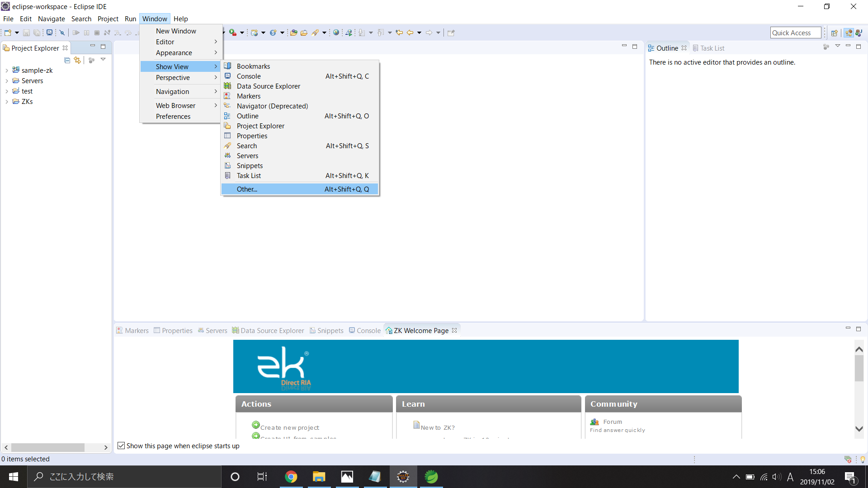Click the Project Explorer horizontal scrollbar thumb
The width and height of the screenshot is (868, 488).
click(x=47, y=447)
